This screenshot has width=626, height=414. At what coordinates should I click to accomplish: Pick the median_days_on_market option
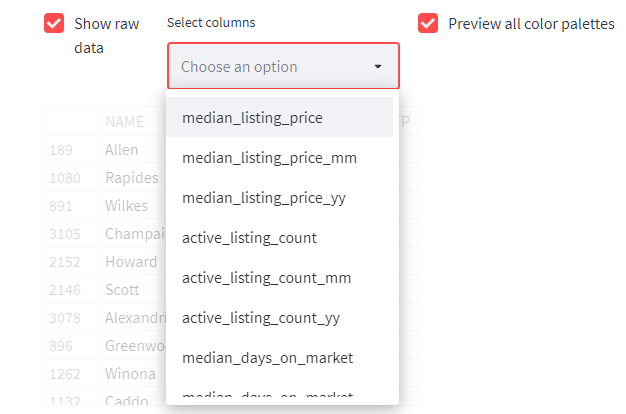pos(267,357)
